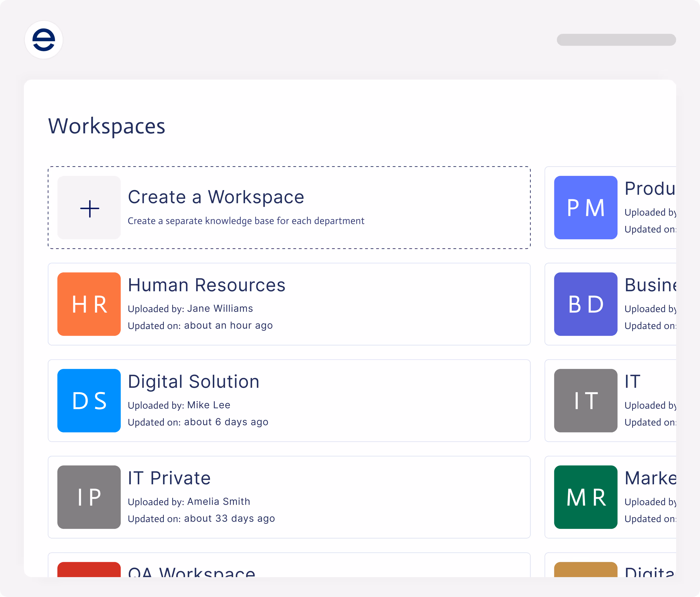Click the blue DS workspace icon
Screen dimensions: 700x597
tap(89, 400)
